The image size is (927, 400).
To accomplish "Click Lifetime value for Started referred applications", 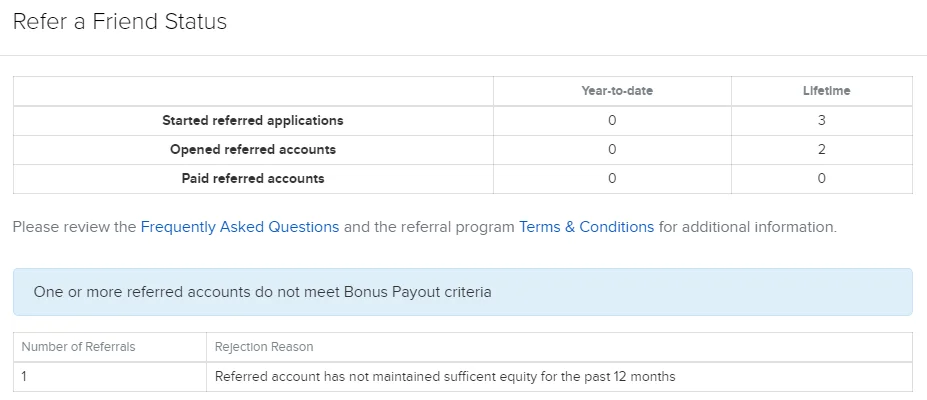I will pyautogui.click(x=821, y=120).
